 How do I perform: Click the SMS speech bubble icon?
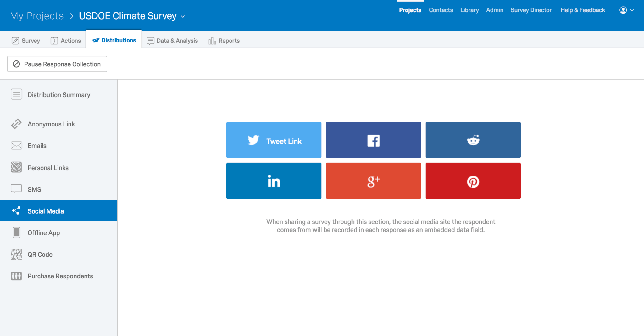16,189
